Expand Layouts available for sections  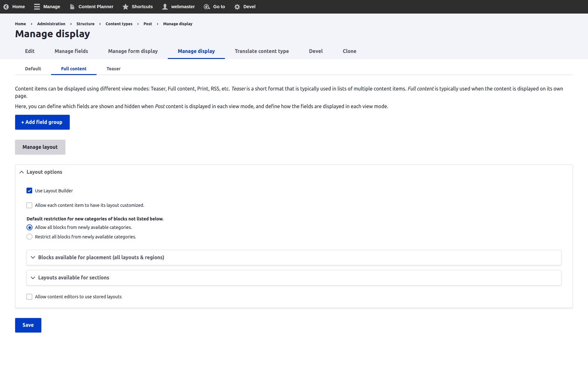pyautogui.click(x=73, y=277)
